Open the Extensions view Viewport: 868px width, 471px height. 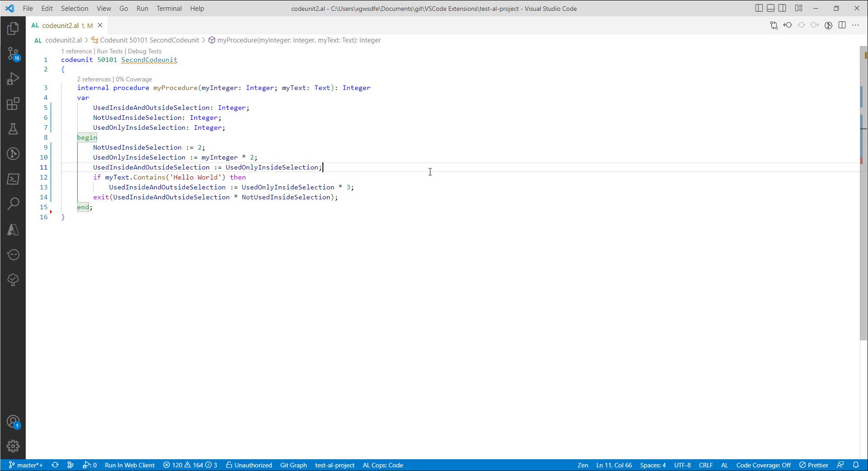(x=13, y=104)
